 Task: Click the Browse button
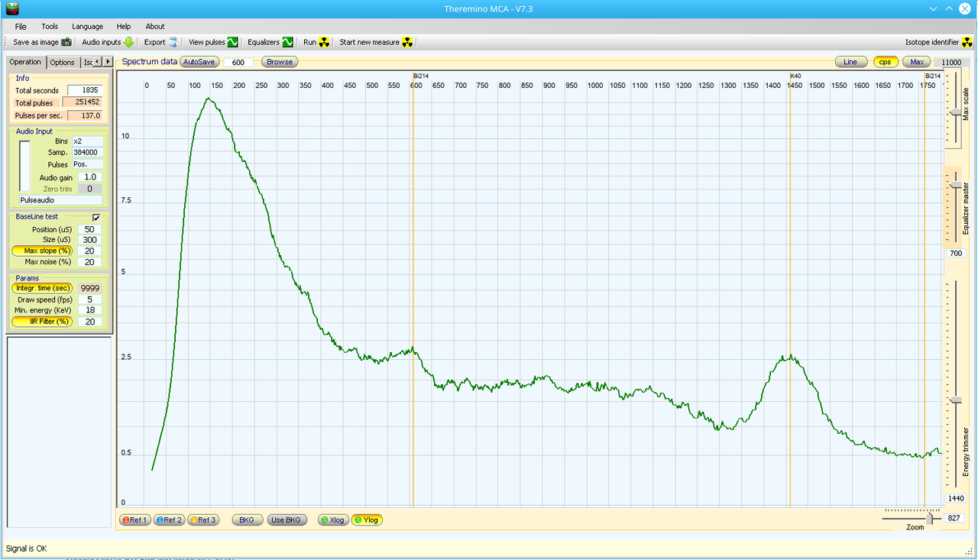pyautogui.click(x=280, y=62)
